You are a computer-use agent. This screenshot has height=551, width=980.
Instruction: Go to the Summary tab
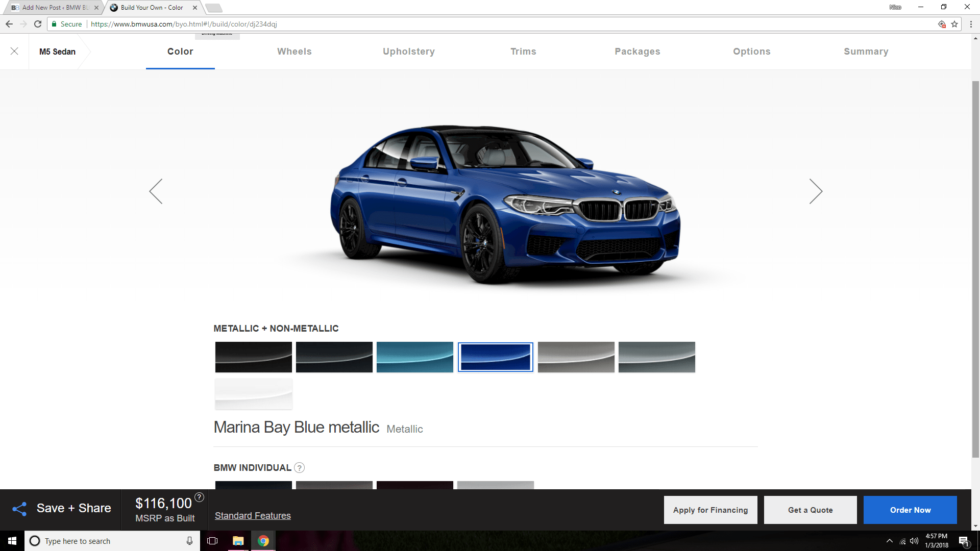coord(866,51)
